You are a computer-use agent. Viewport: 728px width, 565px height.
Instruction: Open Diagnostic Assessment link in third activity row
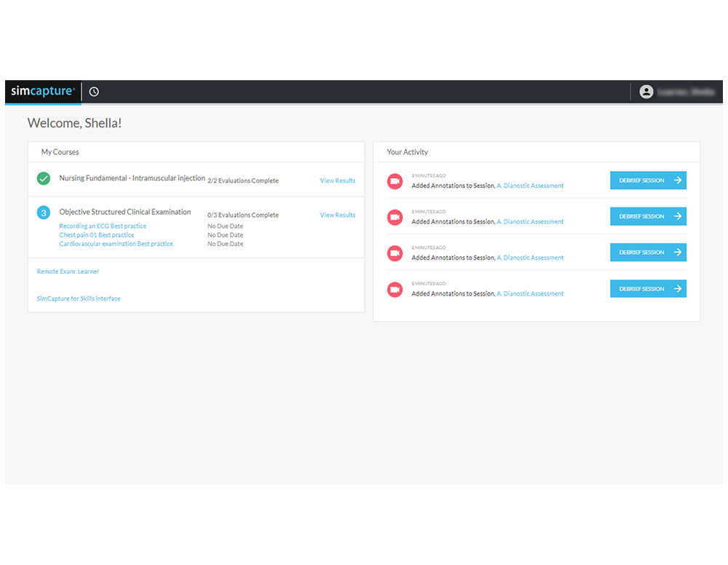[530, 258]
